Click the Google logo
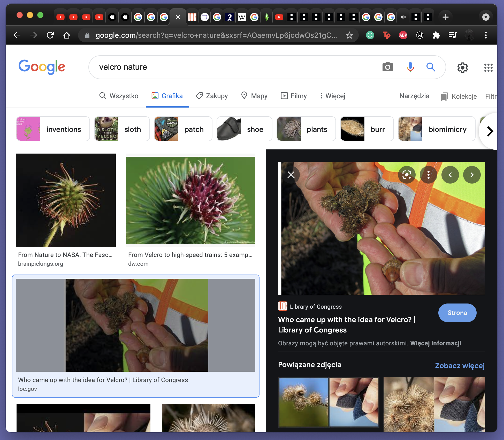The height and width of the screenshot is (440, 504). (42, 67)
